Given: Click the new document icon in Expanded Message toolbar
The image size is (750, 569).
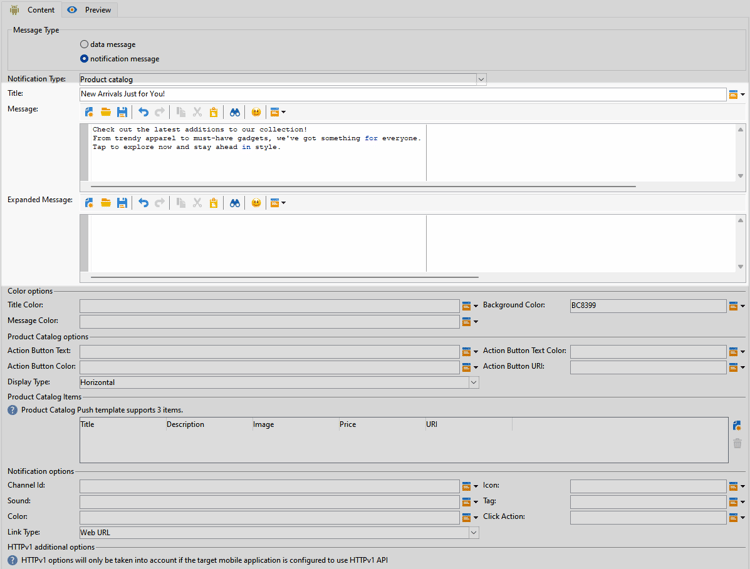Looking at the screenshot, I should [x=89, y=203].
